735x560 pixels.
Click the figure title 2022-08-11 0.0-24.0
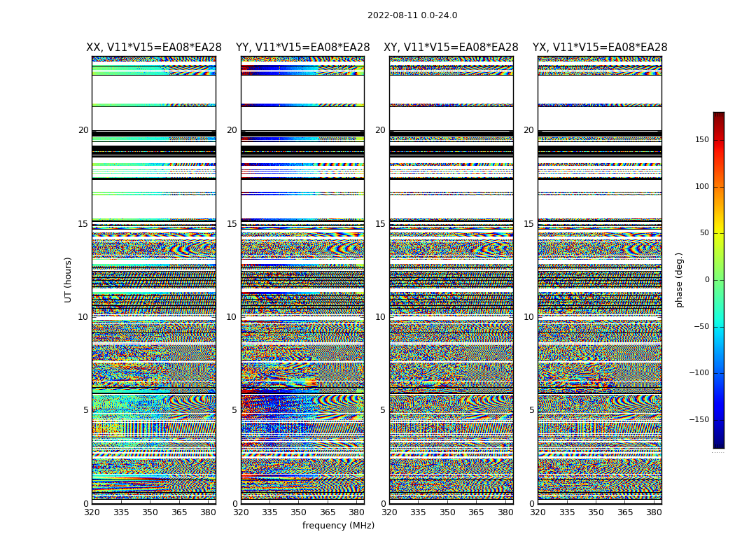pos(412,15)
